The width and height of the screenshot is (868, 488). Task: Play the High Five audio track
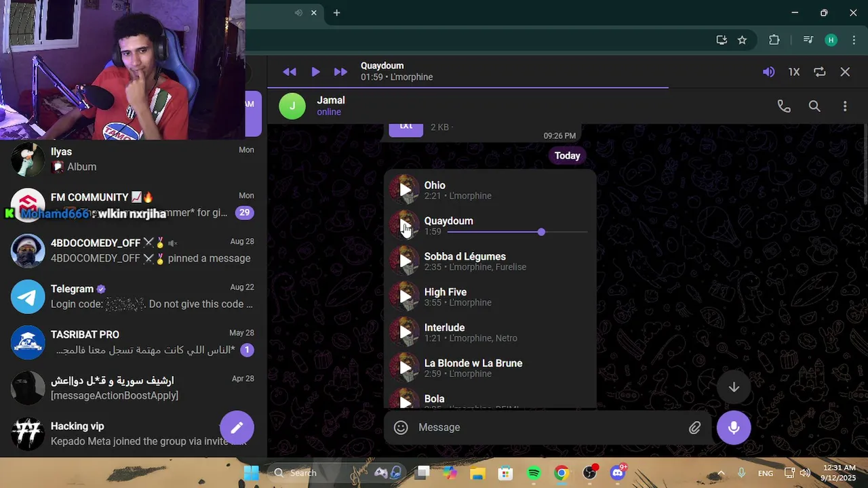point(404,296)
